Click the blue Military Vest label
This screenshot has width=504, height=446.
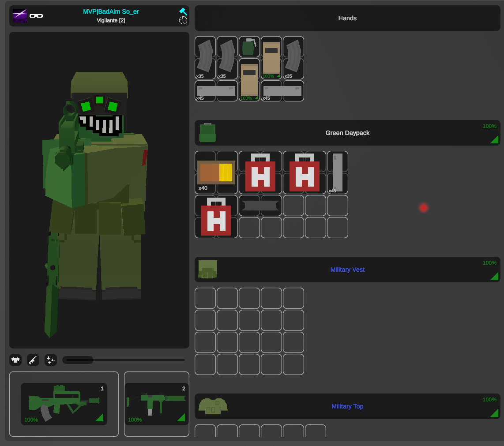pyautogui.click(x=347, y=270)
